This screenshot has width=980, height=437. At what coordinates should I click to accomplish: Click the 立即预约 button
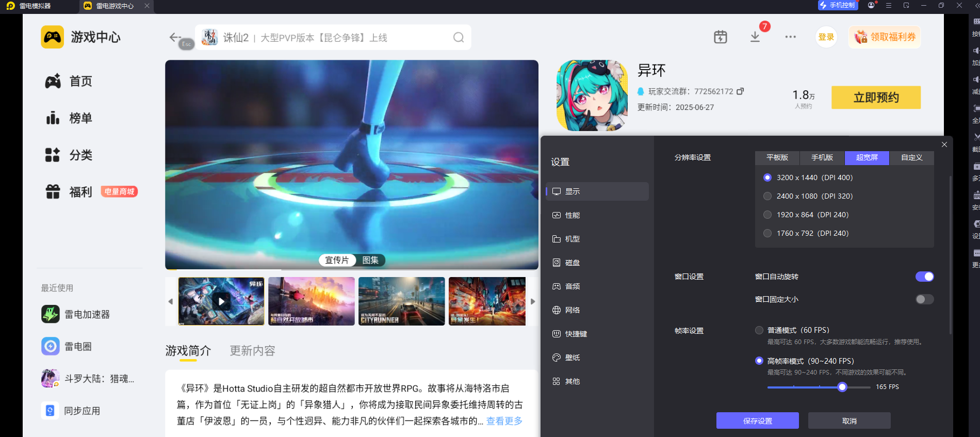click(x=876, y=98)
